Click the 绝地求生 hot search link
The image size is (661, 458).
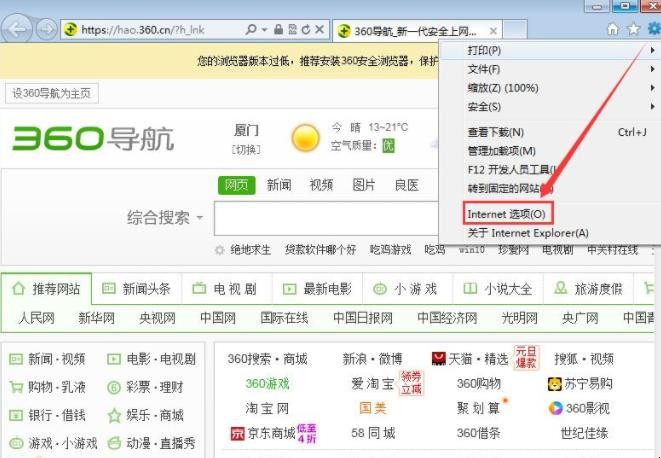coord(250,250)
